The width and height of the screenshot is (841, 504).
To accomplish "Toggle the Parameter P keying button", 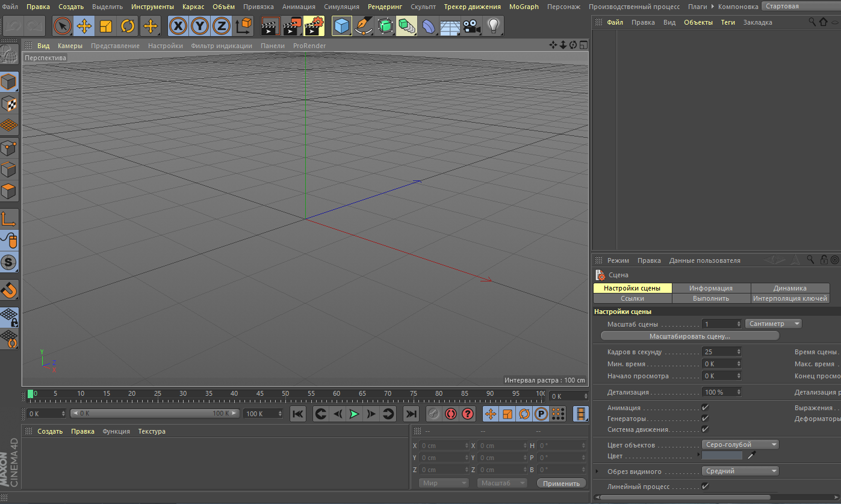I will point(541,414).
